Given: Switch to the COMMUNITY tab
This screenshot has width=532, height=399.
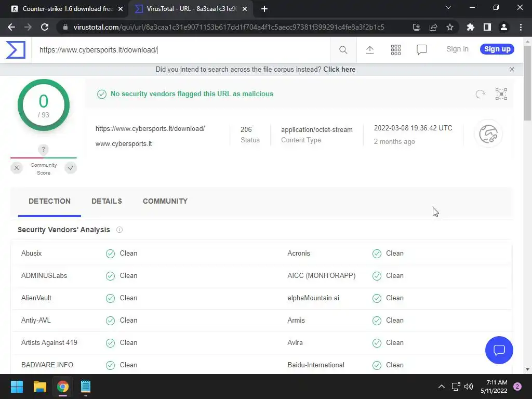Looking at the screenshot, I should pyautogui.click(x=165, y=201).
